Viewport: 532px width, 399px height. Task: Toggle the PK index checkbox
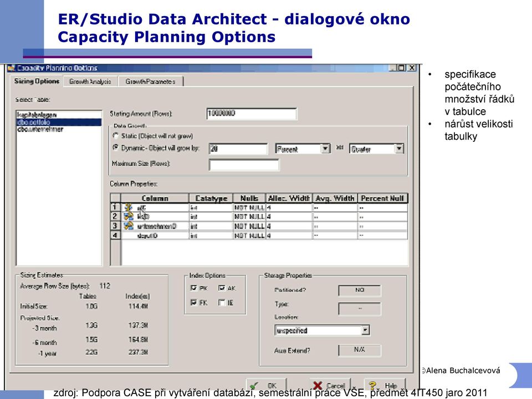click(194, 288)
